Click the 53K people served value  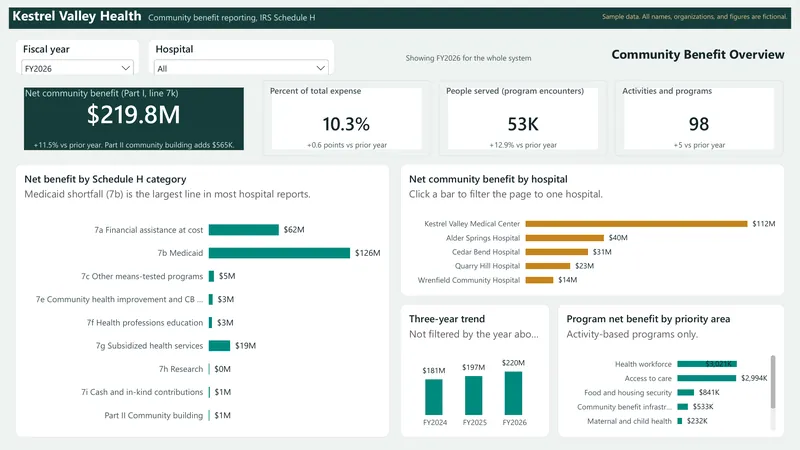pos(523,124)
